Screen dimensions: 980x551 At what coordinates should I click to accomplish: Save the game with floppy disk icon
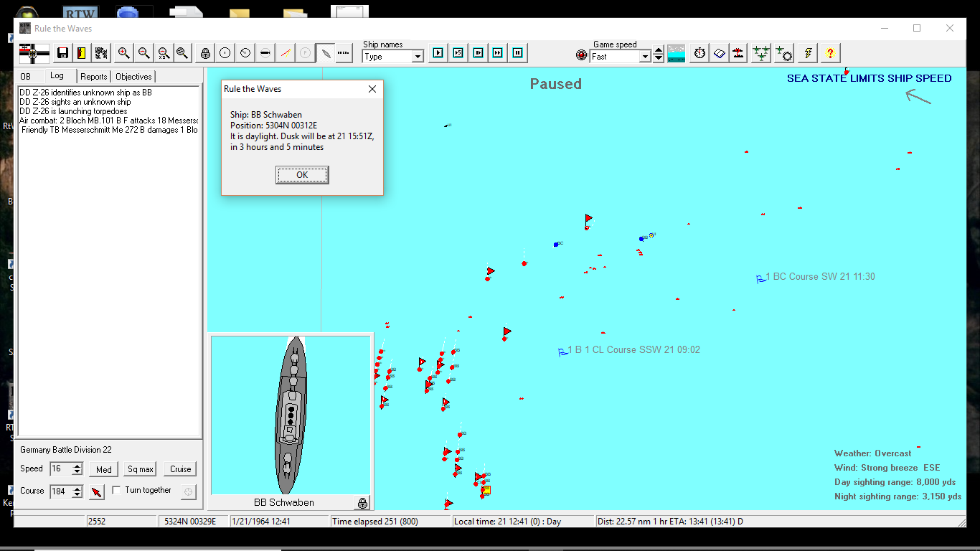pos(62,53)
